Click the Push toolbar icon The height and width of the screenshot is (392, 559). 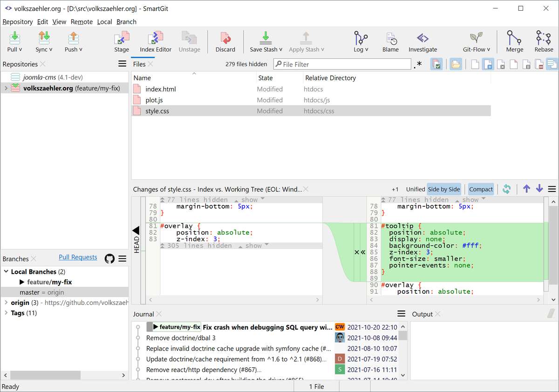73,37
